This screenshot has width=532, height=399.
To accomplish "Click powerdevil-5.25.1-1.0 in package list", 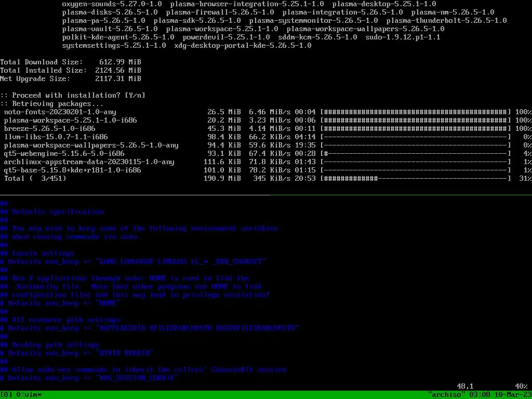I will click(227, 37).
